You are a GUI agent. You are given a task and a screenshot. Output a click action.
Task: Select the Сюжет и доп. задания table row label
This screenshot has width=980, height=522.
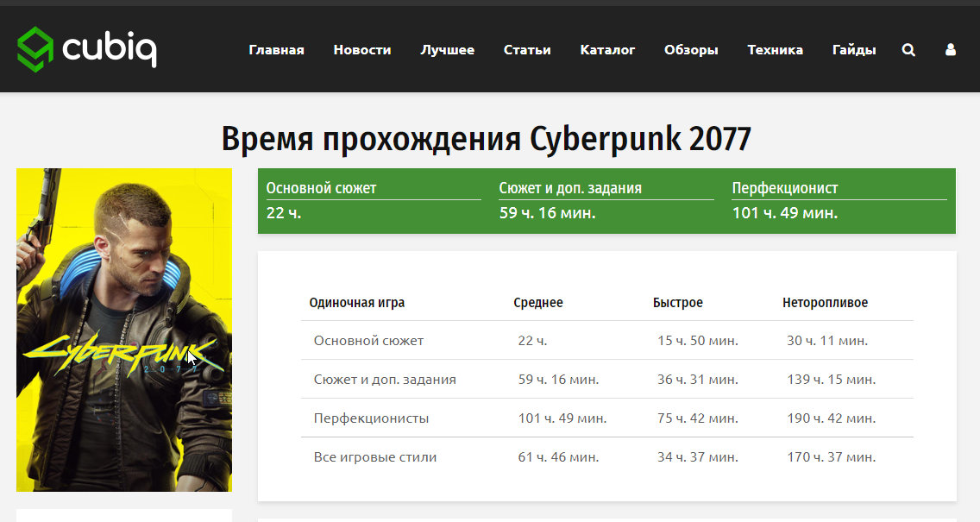(x=385, y=380)
